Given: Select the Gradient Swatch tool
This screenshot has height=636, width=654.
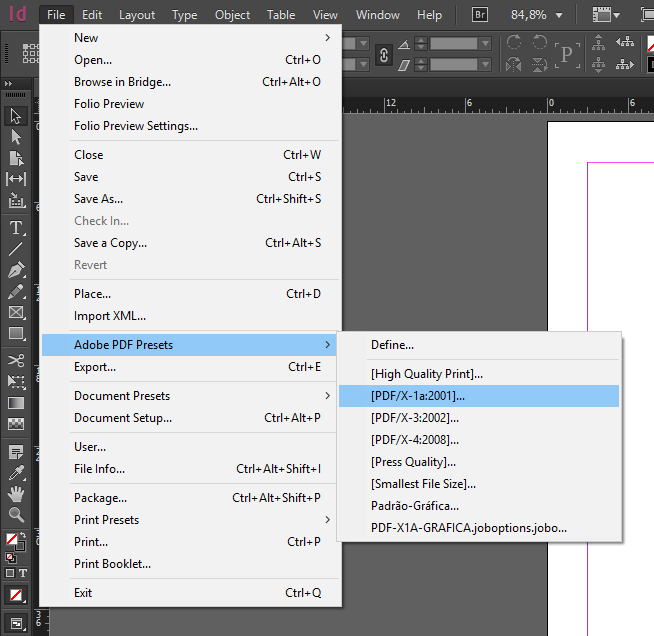Looking at the screenshot, I should click(16, 403).
